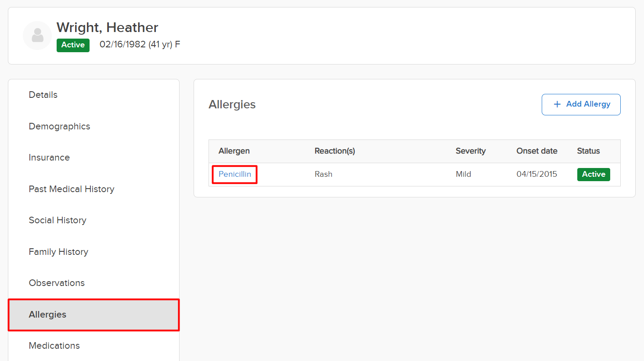
Task: Click the Allergen column header
Action: tap(234, 151)
